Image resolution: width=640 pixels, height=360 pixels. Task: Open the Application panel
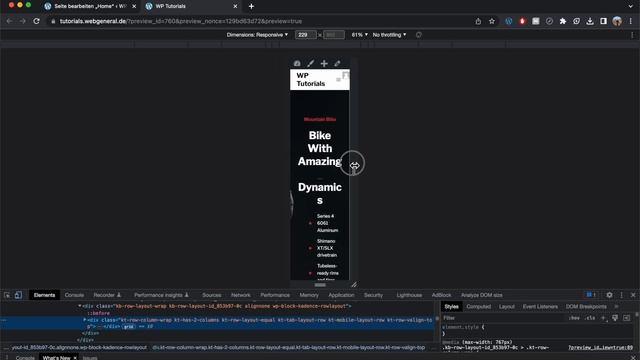pyautogui.click(x=341, y=295)
